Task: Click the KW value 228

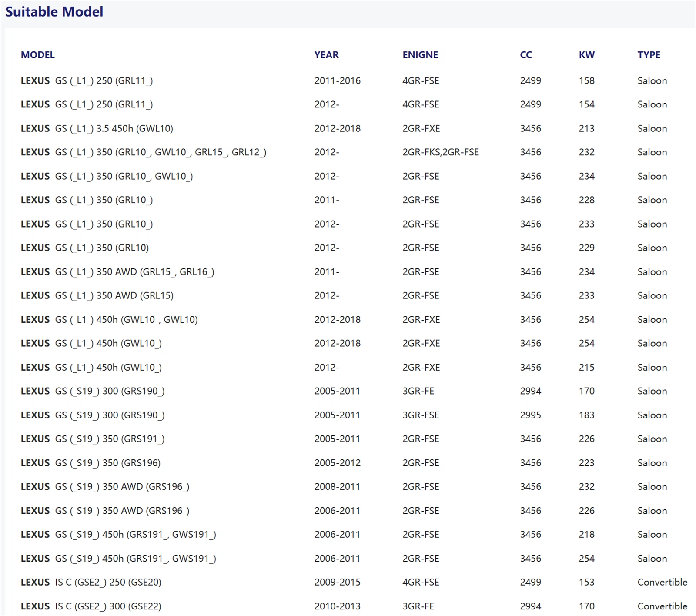Action: tap(586, 200)
